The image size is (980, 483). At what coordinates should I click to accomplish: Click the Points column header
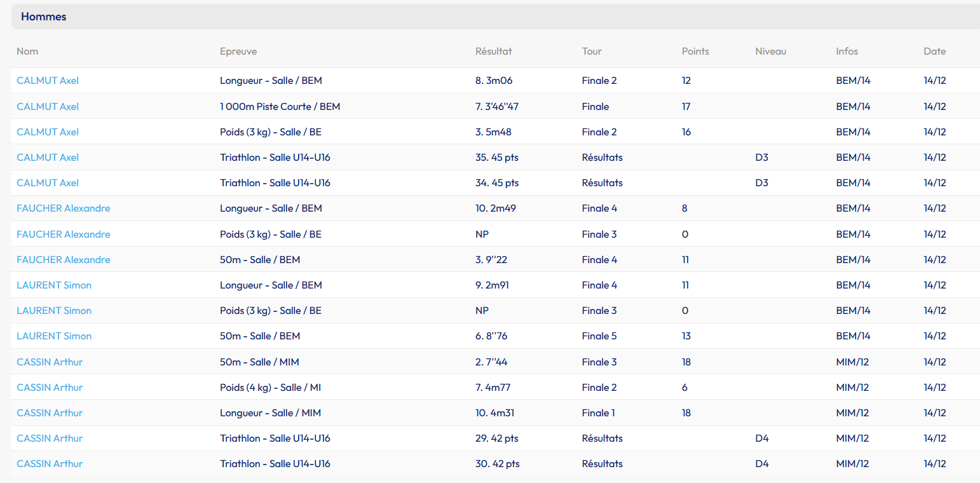pos(695,51)
